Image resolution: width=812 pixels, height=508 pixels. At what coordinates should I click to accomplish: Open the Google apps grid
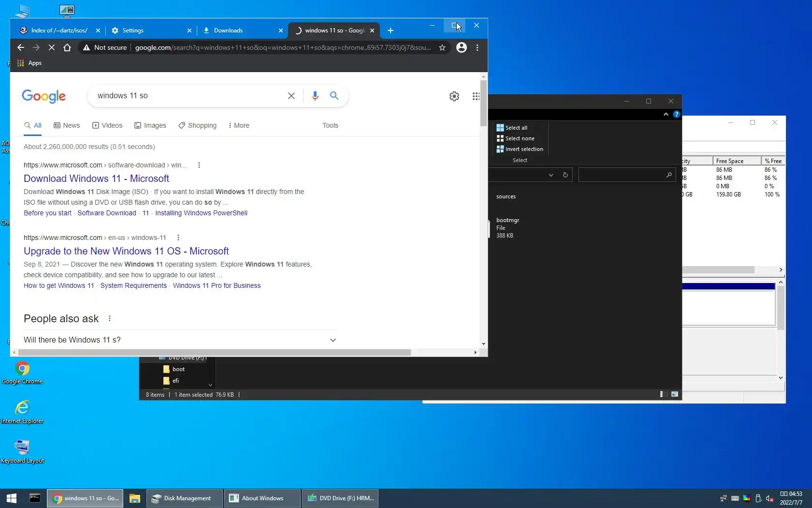click(476, 96)
